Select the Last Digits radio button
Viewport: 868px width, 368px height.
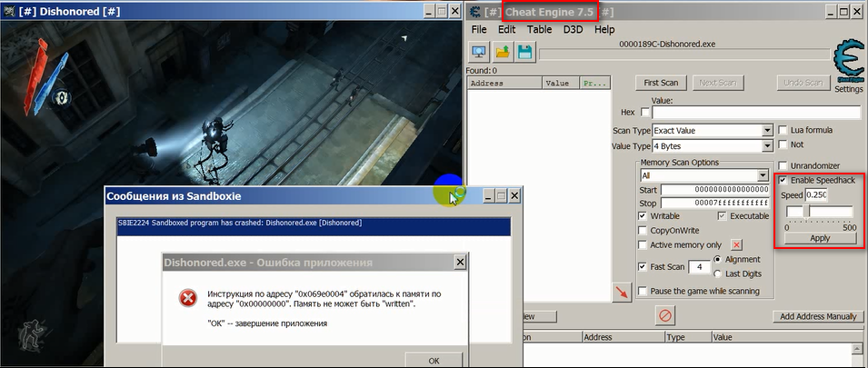click(719, 274)
